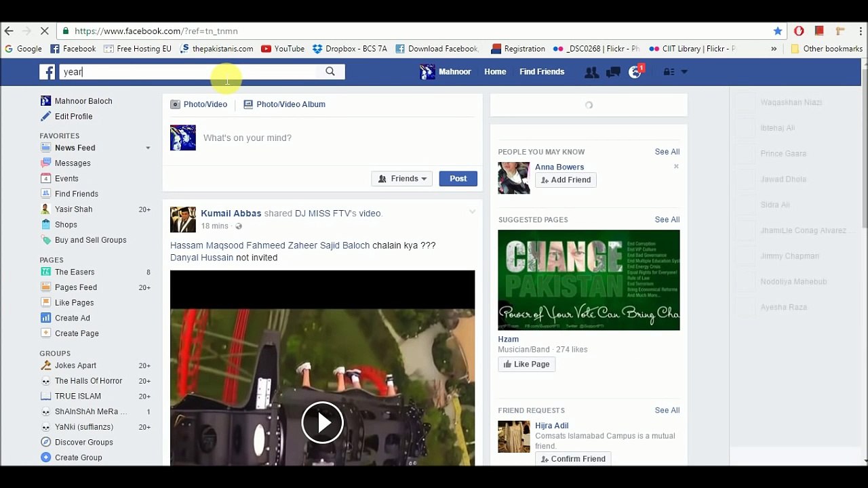Open Shops in the left sidebar
Image resolution: width=868 pixels, height=488 pixels.
coord(66,225)
